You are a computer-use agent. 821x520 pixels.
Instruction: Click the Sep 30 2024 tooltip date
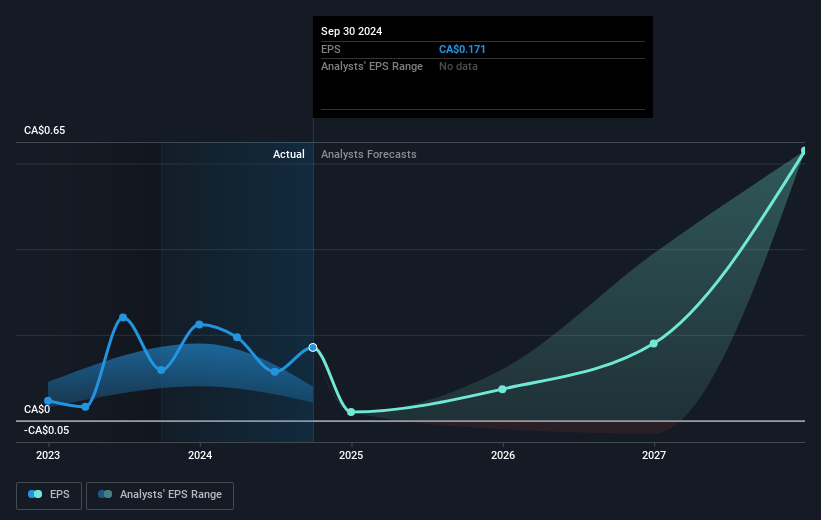(351, 31)
